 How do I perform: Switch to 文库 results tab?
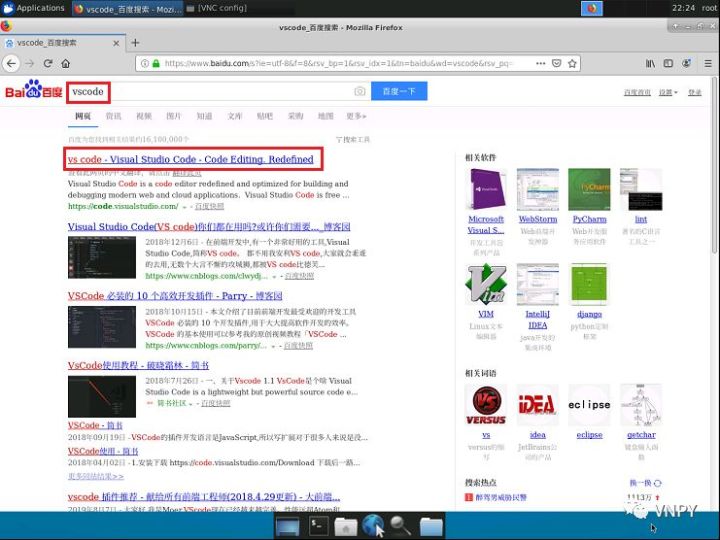pyautogui.click(x=235, y=116)
